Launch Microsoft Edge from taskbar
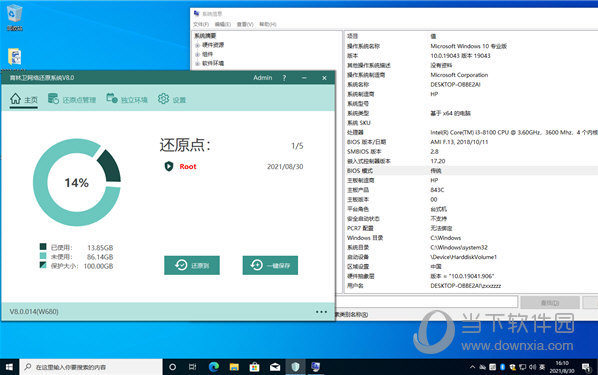598x375 pixels. pos(214,367)
